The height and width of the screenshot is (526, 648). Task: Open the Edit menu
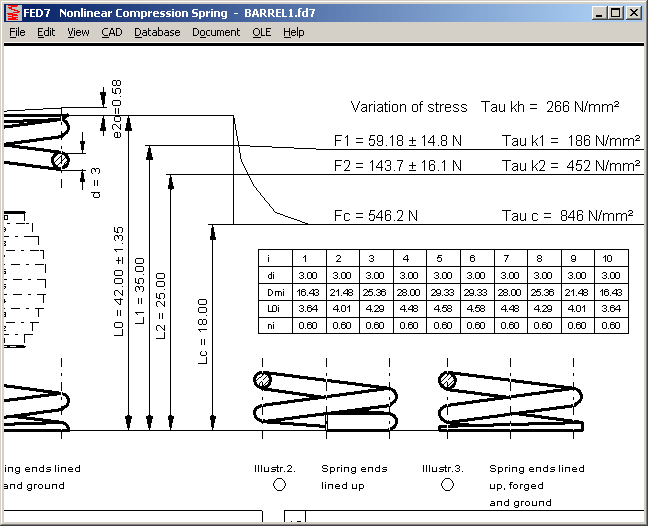[x=46, y=32]
